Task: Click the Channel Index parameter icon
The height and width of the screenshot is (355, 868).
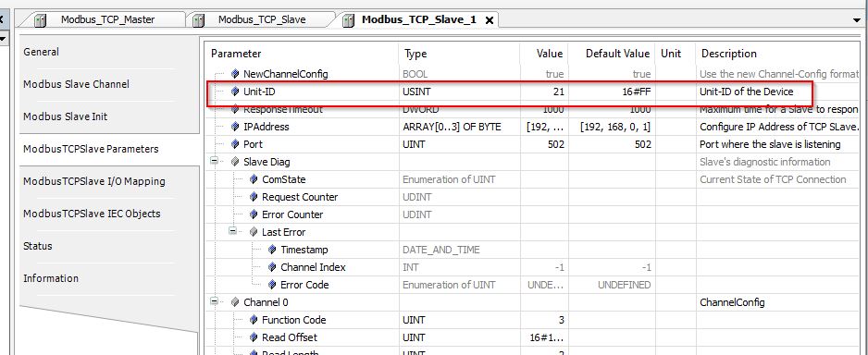Action: (x=272, y=267)
